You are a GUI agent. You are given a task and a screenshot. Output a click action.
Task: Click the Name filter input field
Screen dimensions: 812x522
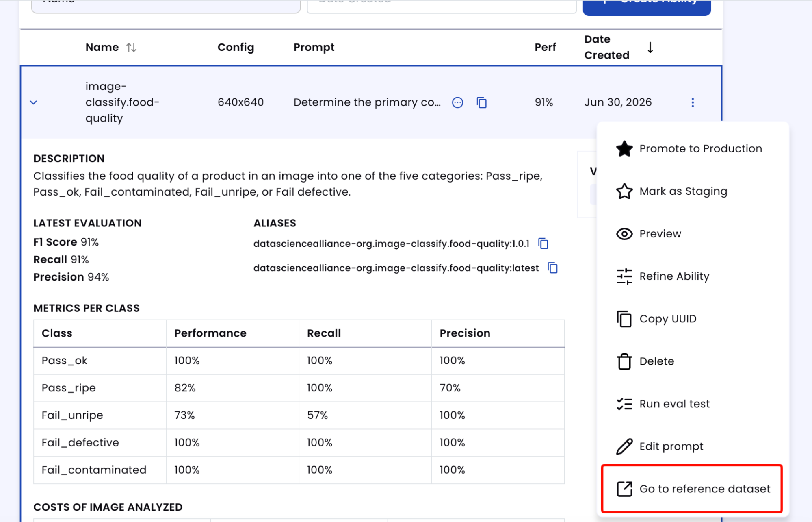point(166,6)
